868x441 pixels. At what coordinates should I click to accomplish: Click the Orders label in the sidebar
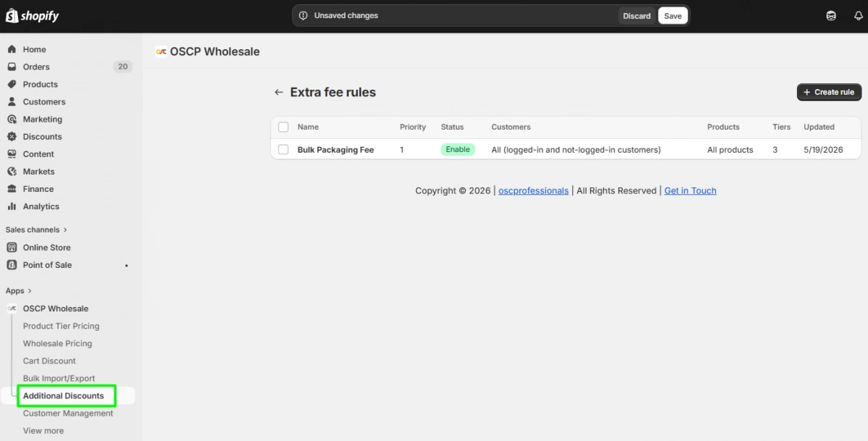point(36,67)
